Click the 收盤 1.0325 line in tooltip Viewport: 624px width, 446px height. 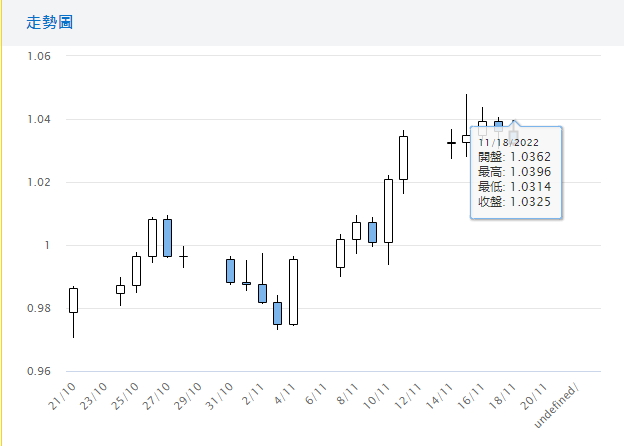click(514, 201)
